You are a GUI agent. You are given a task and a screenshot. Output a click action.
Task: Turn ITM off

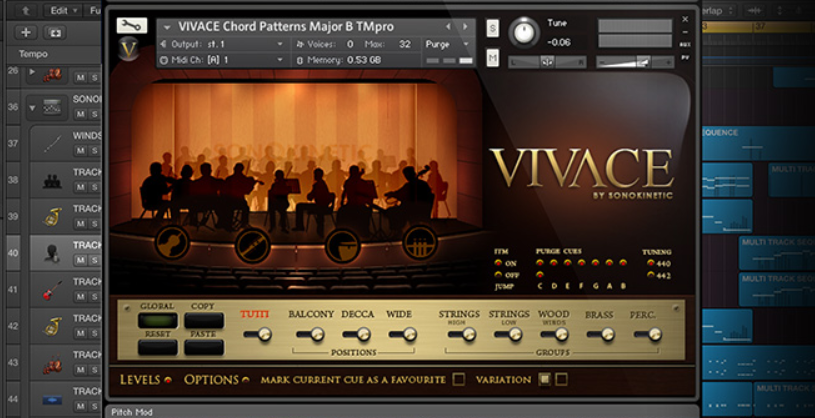pyautogui.click(x=498, y=275)
